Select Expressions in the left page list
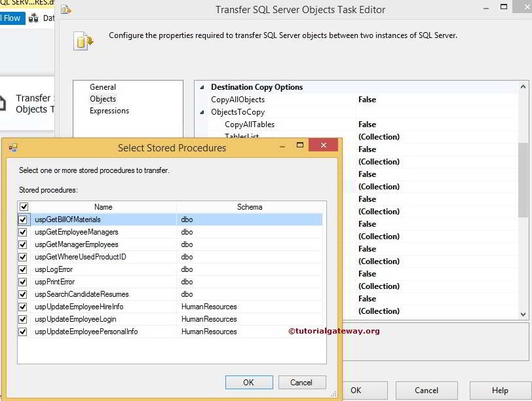The height and width of the screenshot is (401, 532). tap(107, 111)
